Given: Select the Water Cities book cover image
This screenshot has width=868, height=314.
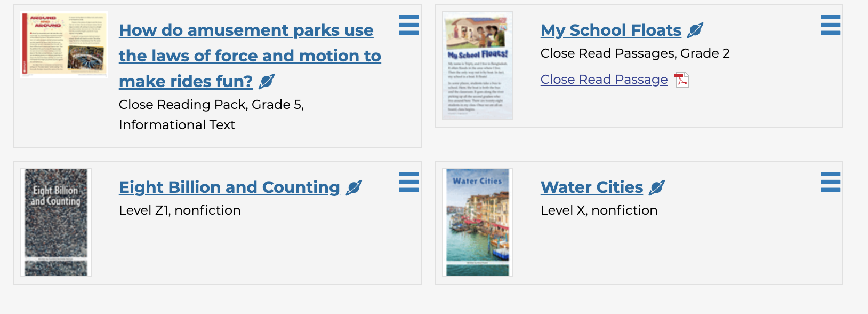Looking at the screenshot, I should pos(478,222).
